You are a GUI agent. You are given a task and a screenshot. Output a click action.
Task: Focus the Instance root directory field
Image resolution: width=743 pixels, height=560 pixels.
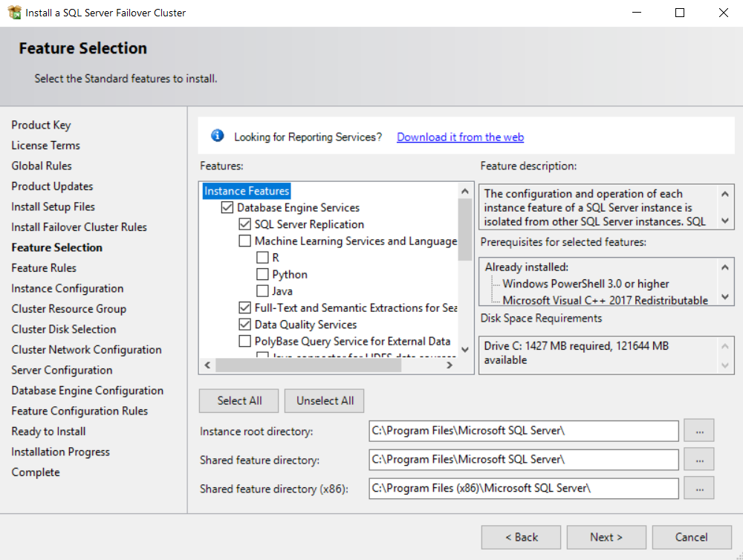(x=524, y=431)
